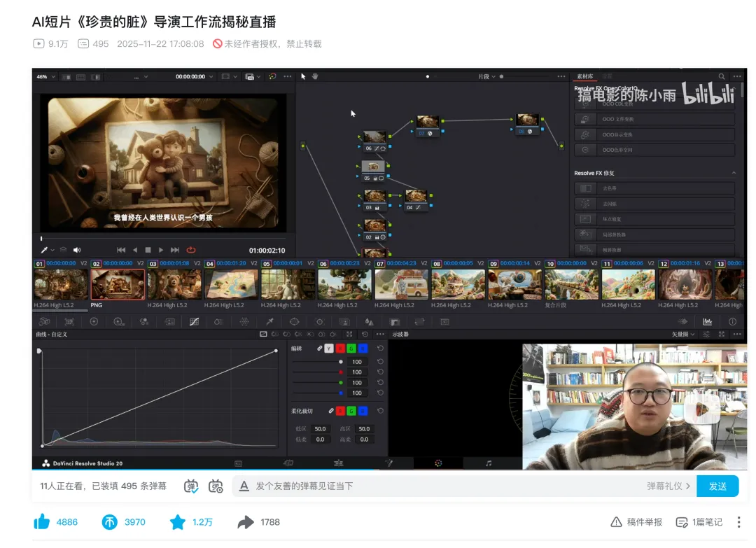Click the viewer audio speaker icon
Viewport: 756px width, 548px height.
click(77, 250)
